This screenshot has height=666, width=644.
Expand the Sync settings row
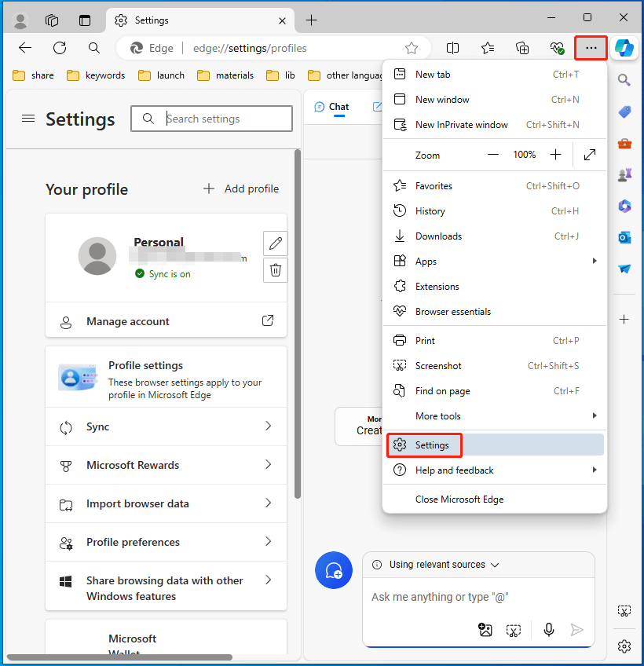pos(166,426)
